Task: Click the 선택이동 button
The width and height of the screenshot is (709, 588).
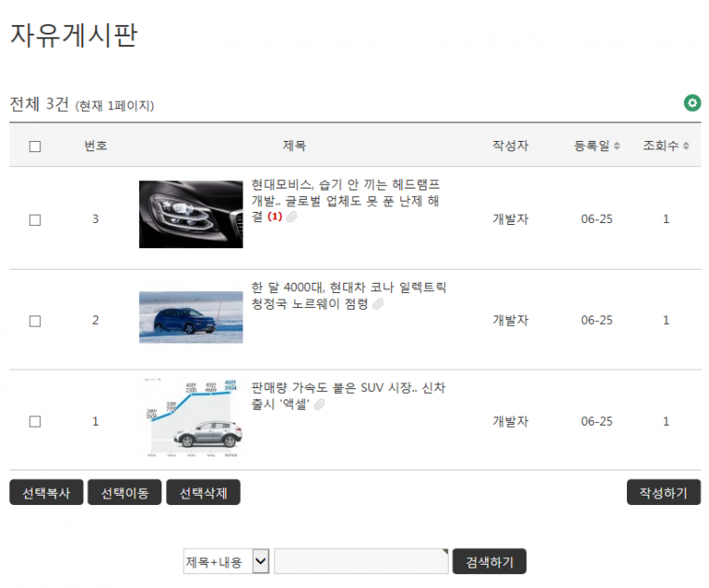Action: (125, 492)
